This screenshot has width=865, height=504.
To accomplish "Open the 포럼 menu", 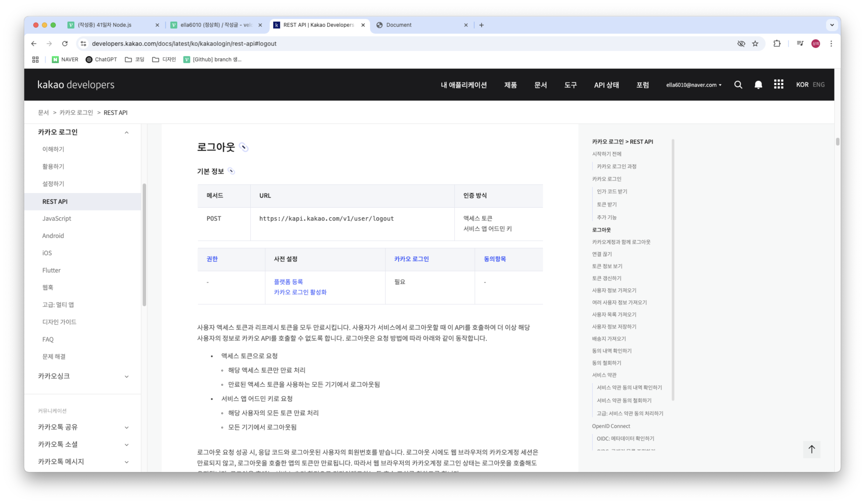I will pyautogui.click(x=642, y=85).
